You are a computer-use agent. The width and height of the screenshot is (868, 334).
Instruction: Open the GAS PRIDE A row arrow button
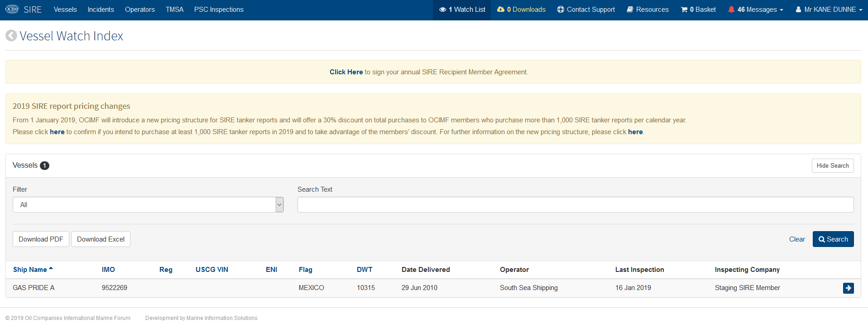pyautogui.click(x=848, y=288)
